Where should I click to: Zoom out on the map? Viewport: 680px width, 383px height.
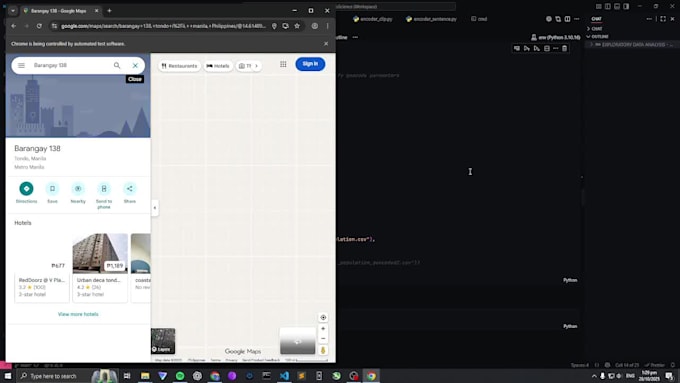click(x=323, y=338)
